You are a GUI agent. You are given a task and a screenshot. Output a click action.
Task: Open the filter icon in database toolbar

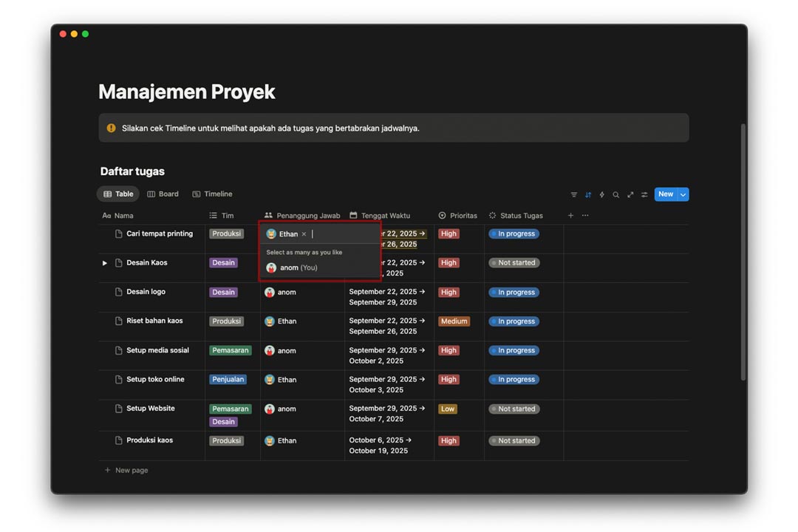(574, 195)
